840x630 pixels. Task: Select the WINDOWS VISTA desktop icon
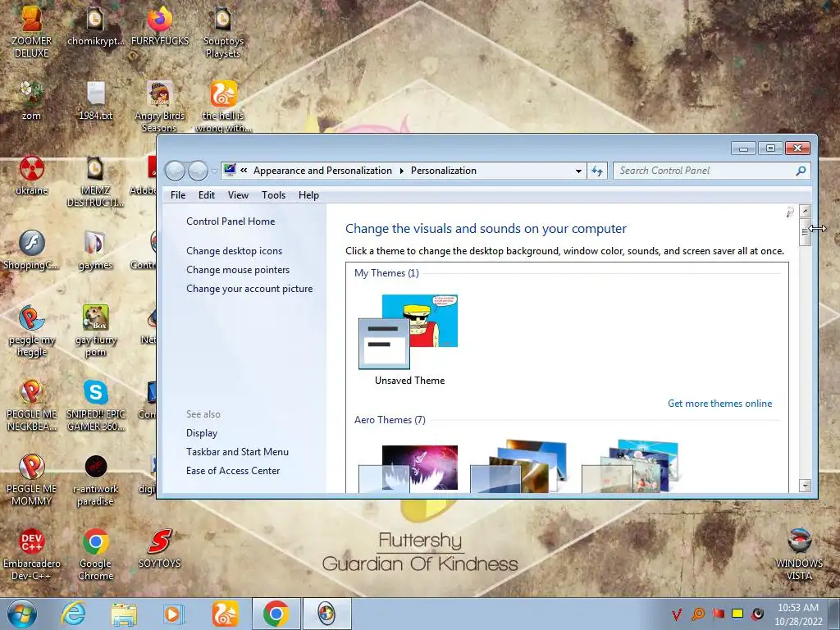click(799, 555)
